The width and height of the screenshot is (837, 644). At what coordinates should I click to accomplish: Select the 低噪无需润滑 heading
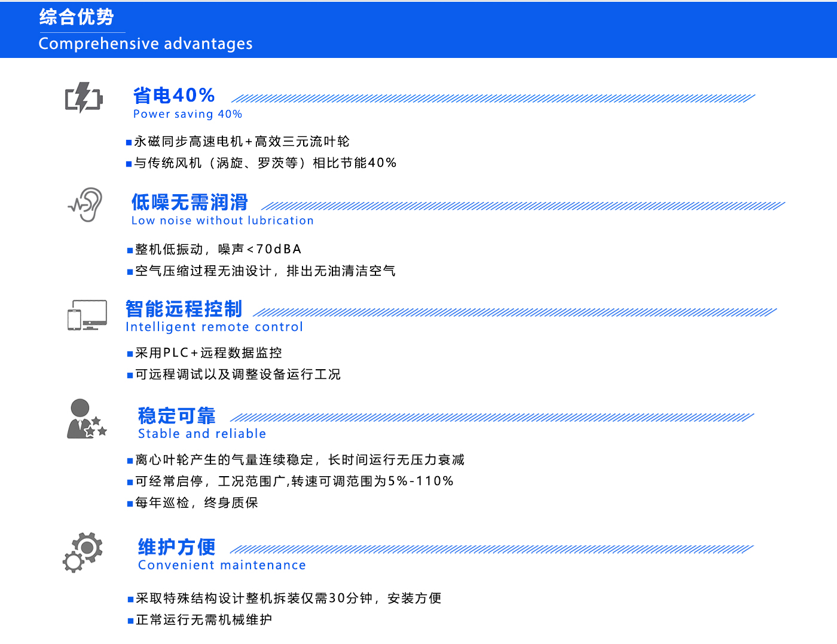[190, 203]
